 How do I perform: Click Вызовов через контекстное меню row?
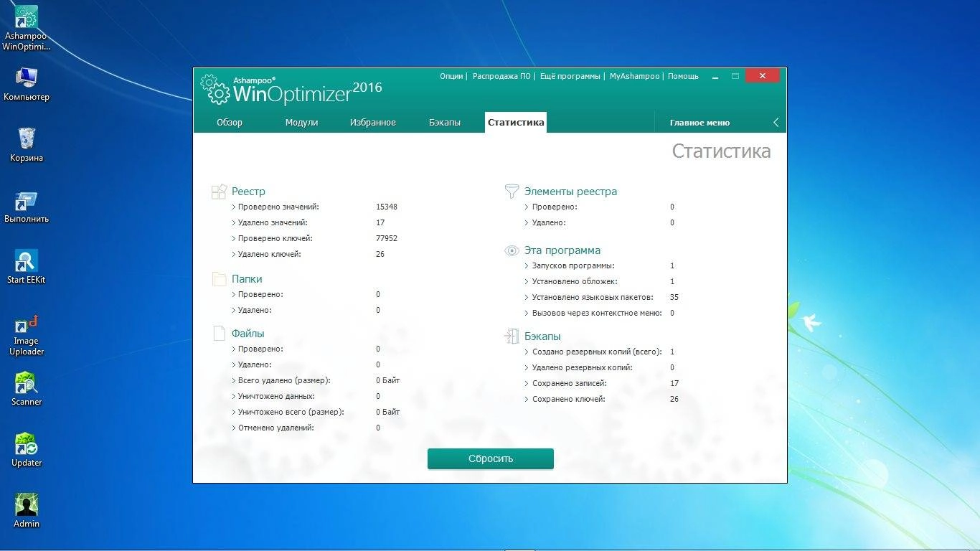pos(600,313)
